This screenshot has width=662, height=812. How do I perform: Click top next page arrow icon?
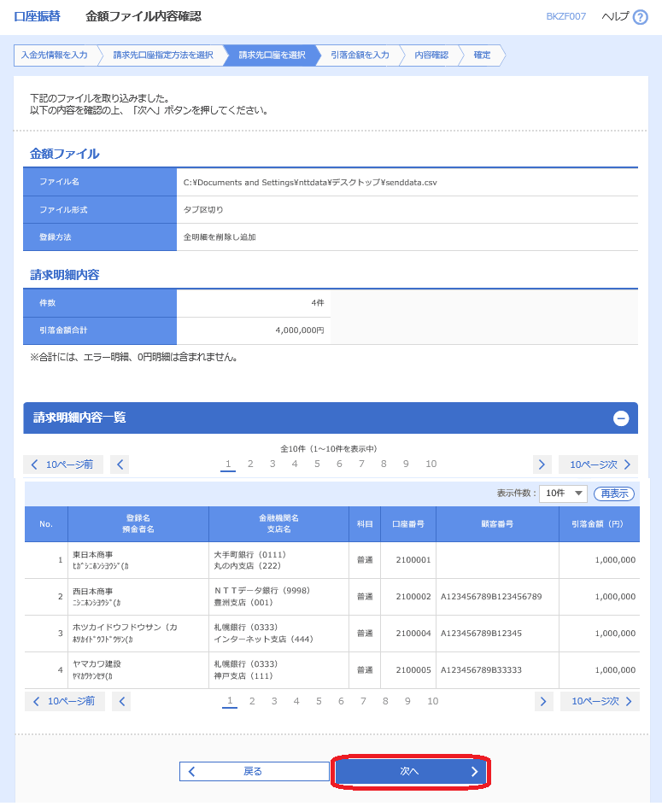pos(542,464)
